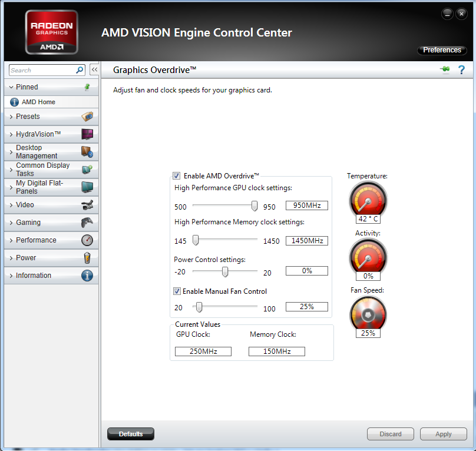Click the Desktop Management icon
476x451 pixels.
click(x=87, y=152)
